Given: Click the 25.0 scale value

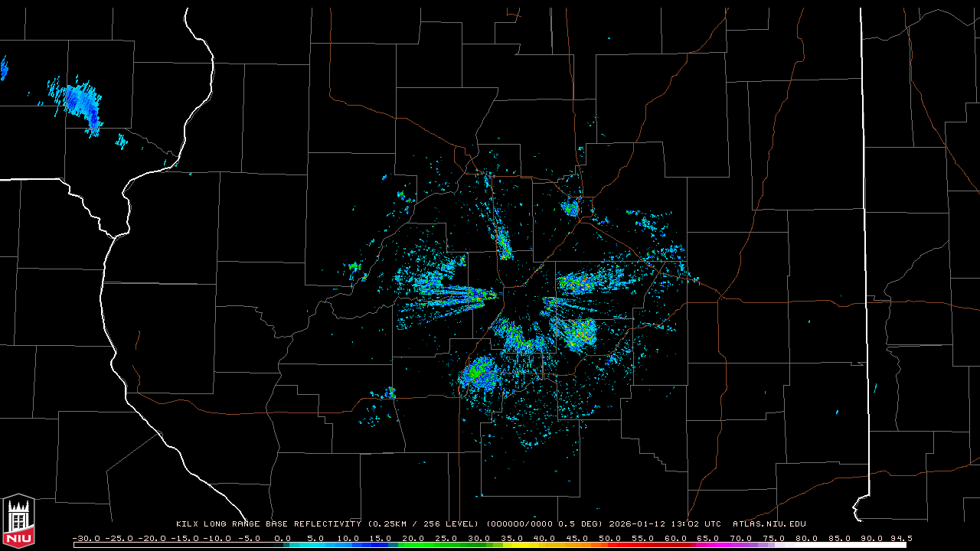Looking at the screenshot, I should (445, 538).
